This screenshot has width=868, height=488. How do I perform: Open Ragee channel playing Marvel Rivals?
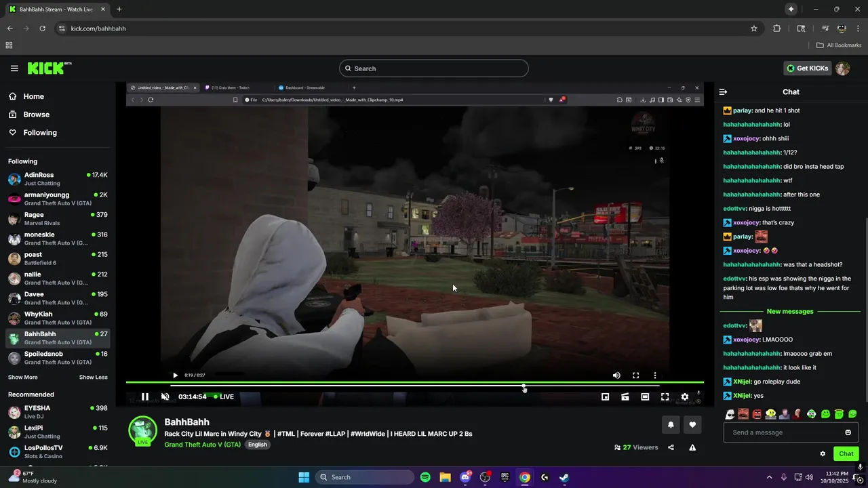(58, 218)
